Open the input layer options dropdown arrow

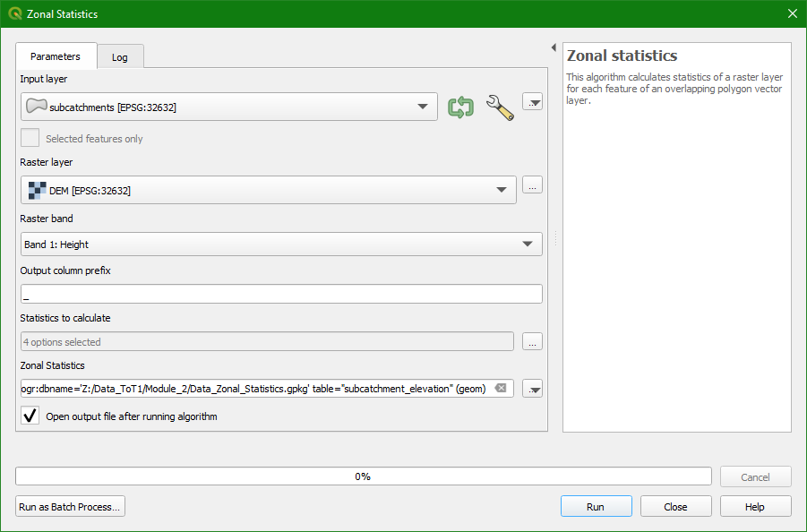tap(532, 101)
